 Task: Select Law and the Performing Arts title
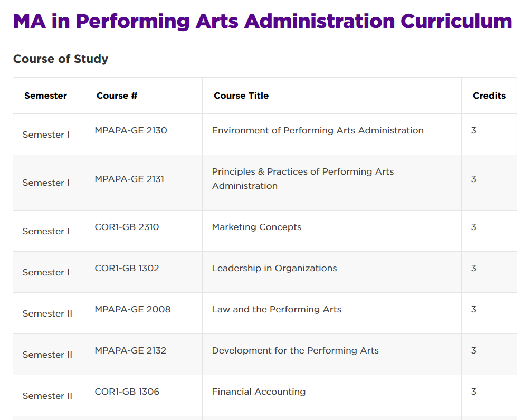click(277, 309)
